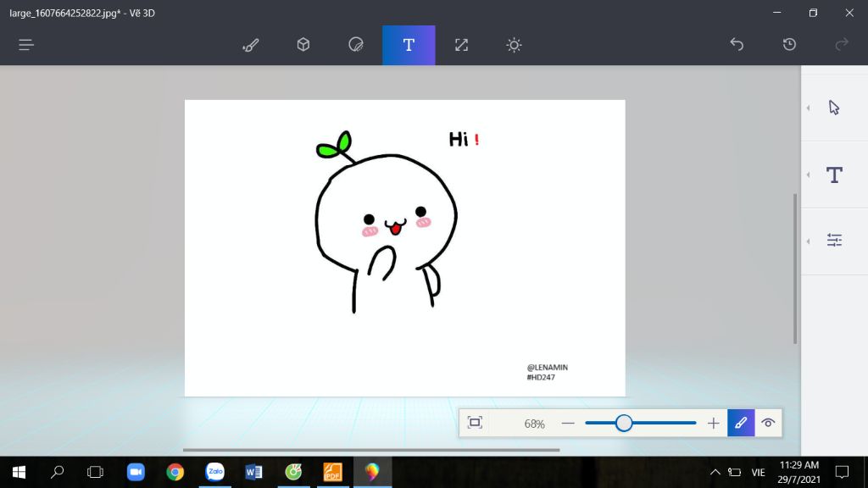This screenshot has height=488, width=868.
Task: Click the vertical scrollbar of the workspace
Action: 795,269
